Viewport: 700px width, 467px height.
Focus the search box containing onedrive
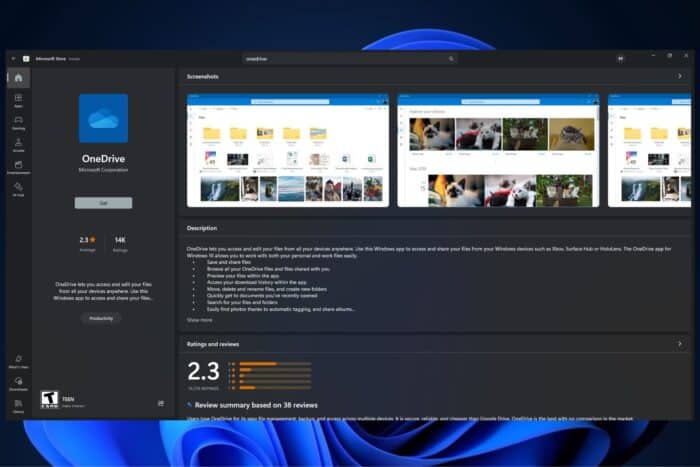(350, 58)
